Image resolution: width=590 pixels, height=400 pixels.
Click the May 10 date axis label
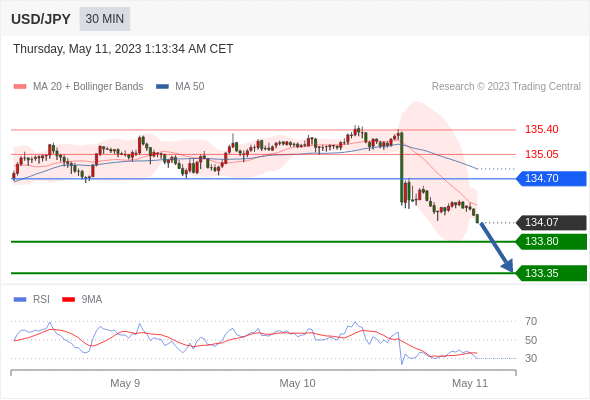coord(297,383)
